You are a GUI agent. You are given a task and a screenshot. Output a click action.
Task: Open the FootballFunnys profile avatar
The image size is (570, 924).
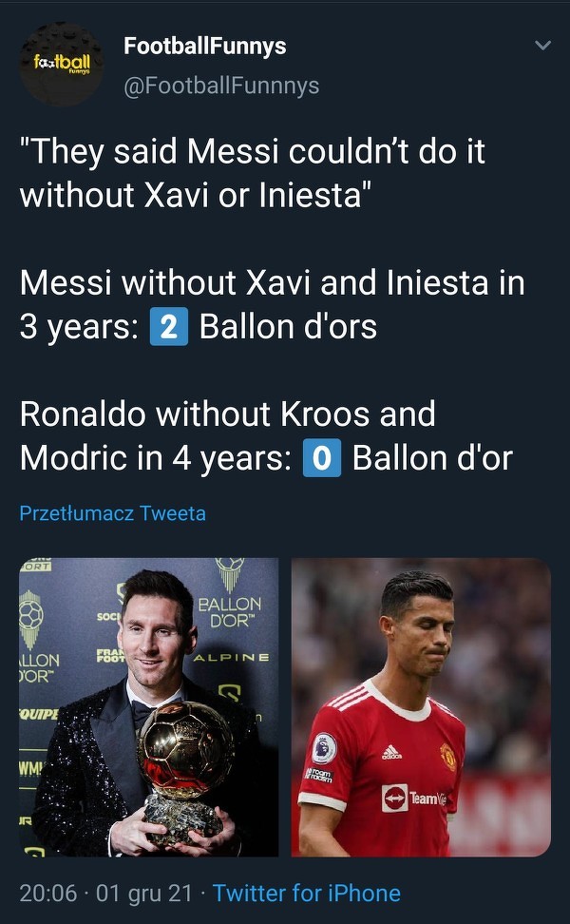click(62, 64)
